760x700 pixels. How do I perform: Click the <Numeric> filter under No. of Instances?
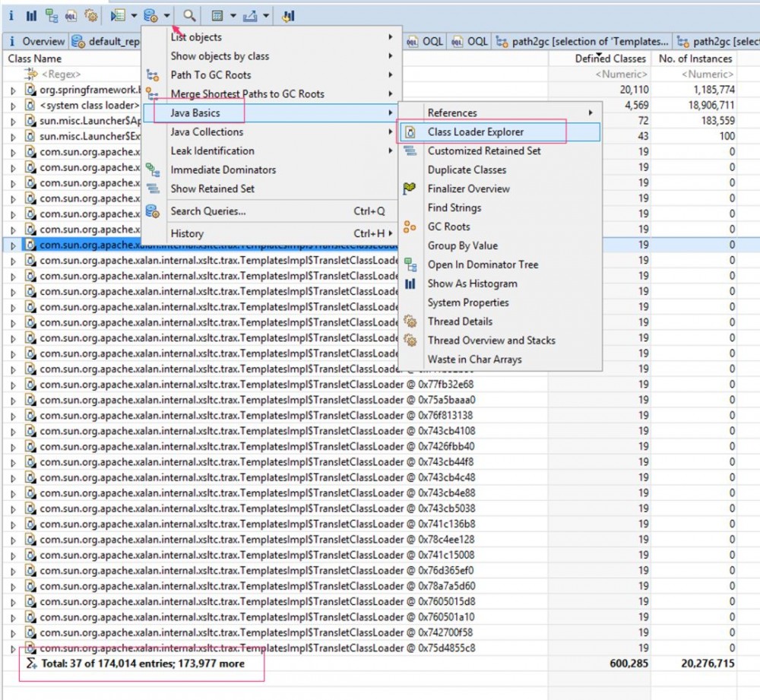pyautogui.click(x=708, y=74)
